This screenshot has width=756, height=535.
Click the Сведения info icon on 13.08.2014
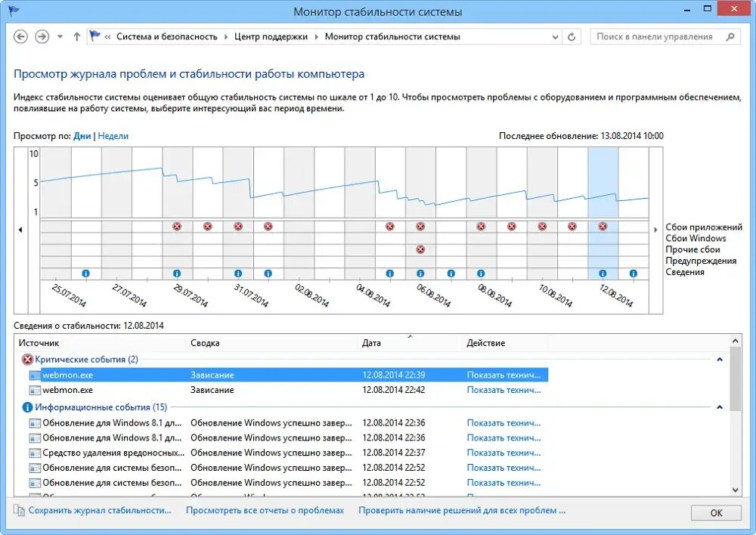point(633,274)
